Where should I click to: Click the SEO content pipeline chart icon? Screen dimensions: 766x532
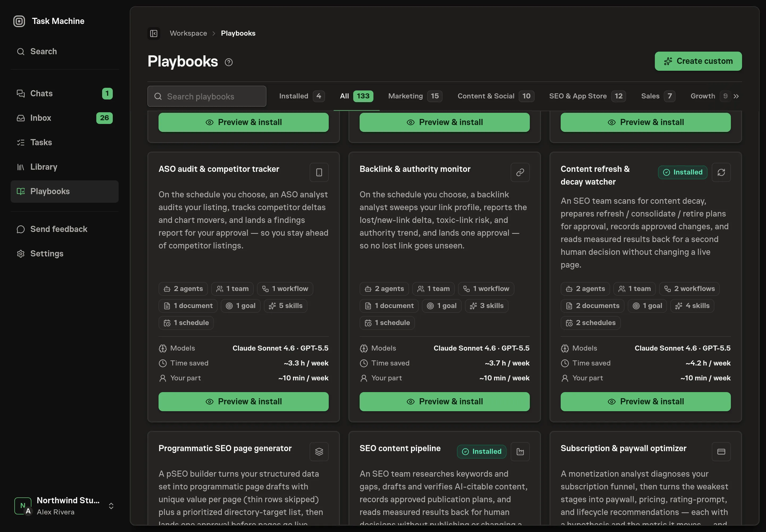point(520,452)
